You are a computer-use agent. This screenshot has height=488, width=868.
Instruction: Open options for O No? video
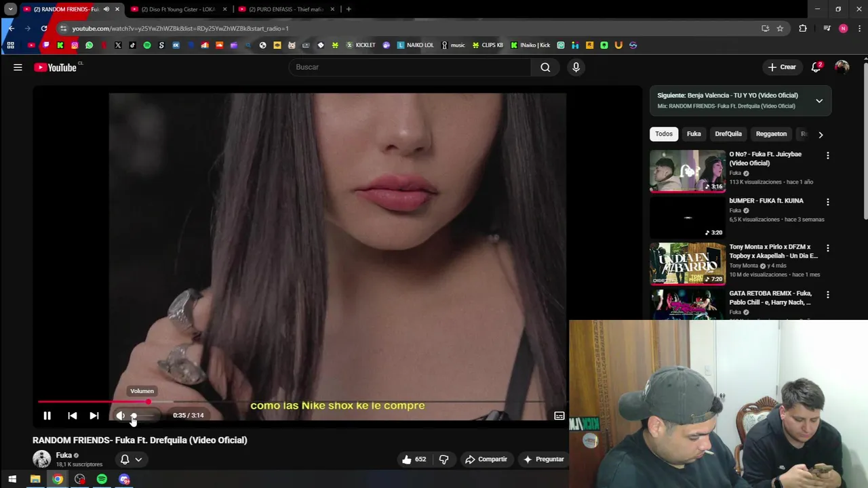(827, 155)
